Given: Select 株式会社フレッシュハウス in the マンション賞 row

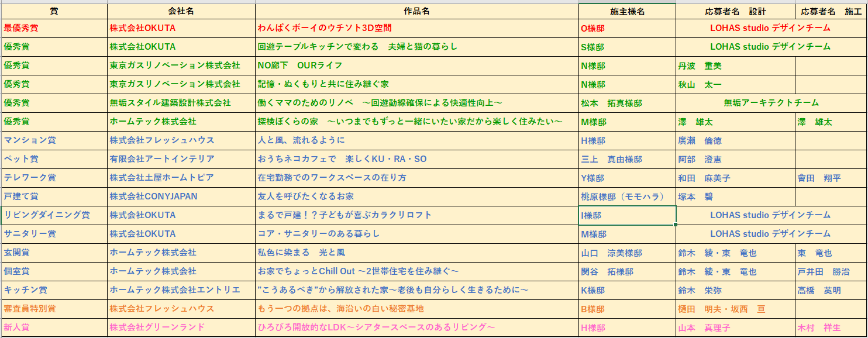Looking at the screenshot, I should point(181,140).
